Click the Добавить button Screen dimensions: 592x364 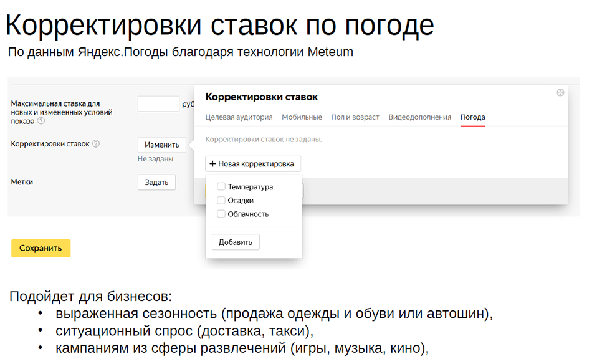236,242
